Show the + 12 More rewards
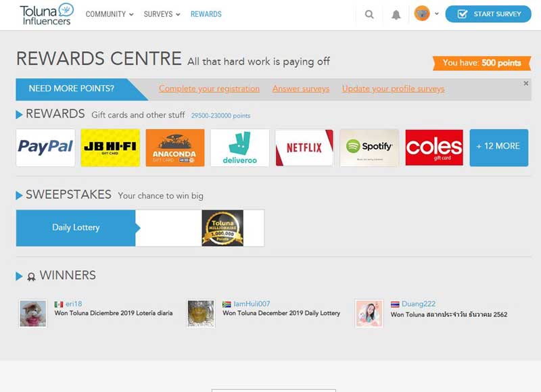Screen dimensions: 541x392 499,147
